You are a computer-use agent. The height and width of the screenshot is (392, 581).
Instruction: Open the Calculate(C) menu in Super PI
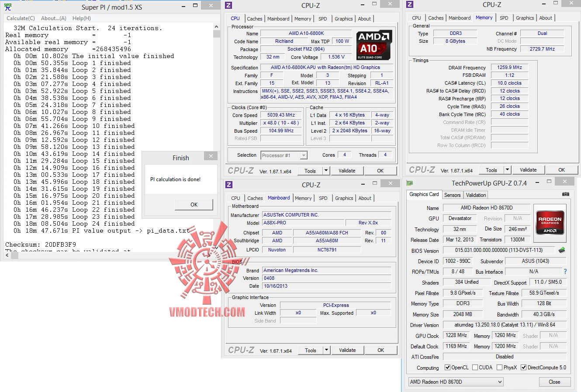click(21, 18)
